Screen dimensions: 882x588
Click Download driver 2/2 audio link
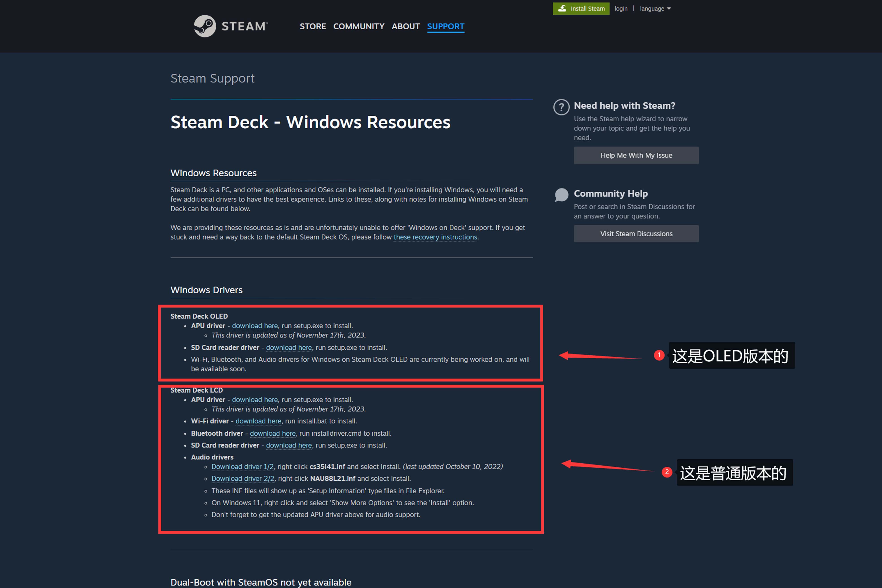pos(243,478)
